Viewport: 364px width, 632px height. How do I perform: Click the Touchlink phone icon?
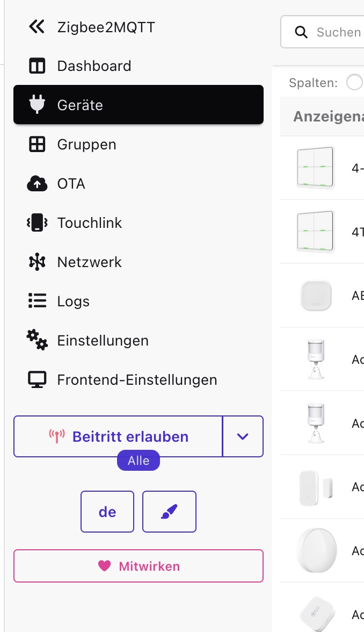37,223
